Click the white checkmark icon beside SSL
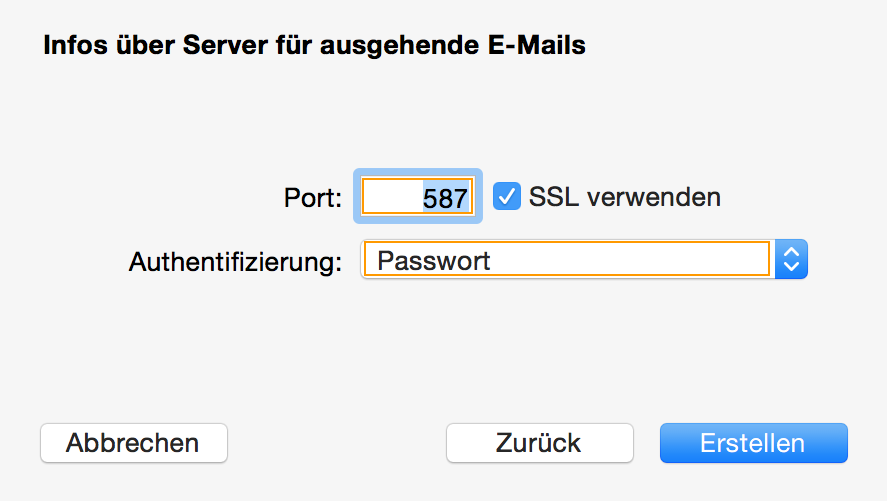The width and height of the screenshot is (887, 501). point(509,196)
